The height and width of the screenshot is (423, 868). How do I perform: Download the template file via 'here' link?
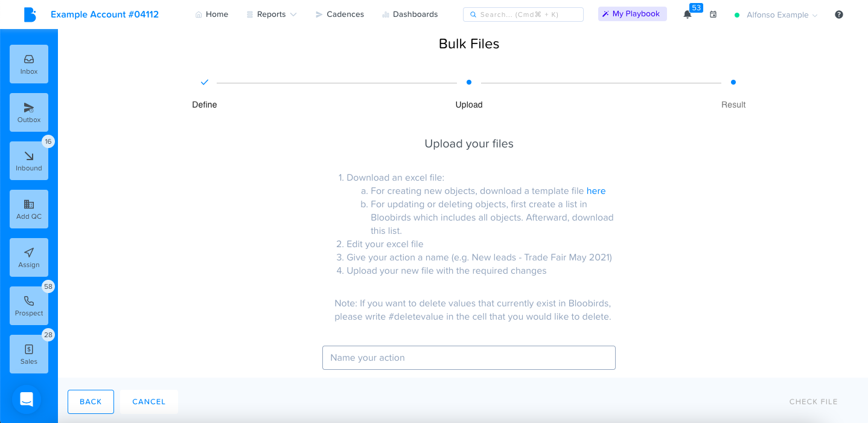pos(596,191)
